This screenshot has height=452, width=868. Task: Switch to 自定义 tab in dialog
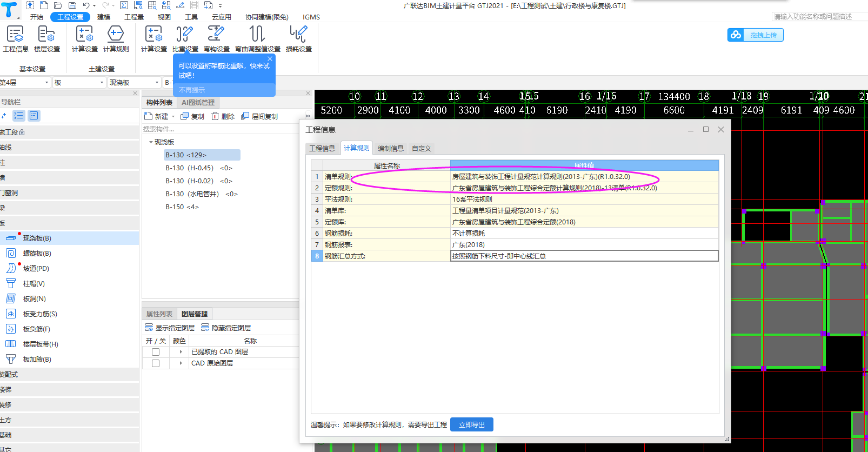point(422,148)
